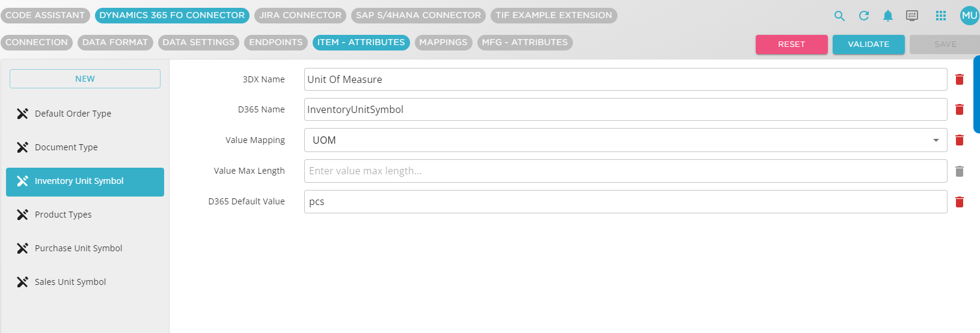Image resolution: width=980 pixels, height=333 pixels.
Task: Click the New attribute button
Action: (x=85, y=79)
